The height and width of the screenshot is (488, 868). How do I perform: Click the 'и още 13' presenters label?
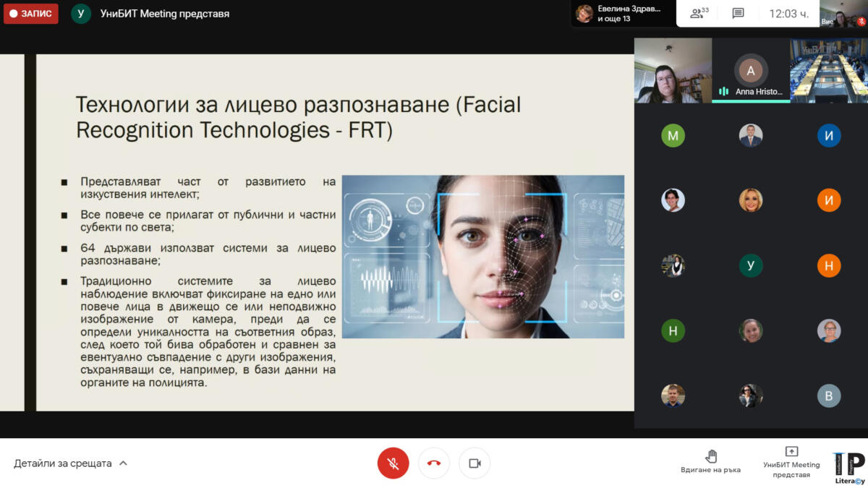pyautogui.click(x=614, y=19)
